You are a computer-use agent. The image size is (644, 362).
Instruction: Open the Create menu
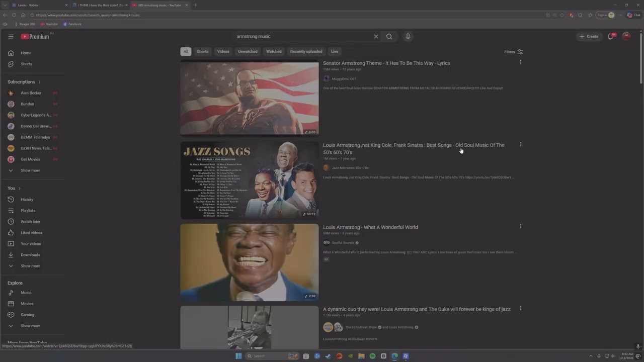coord(589,36)
